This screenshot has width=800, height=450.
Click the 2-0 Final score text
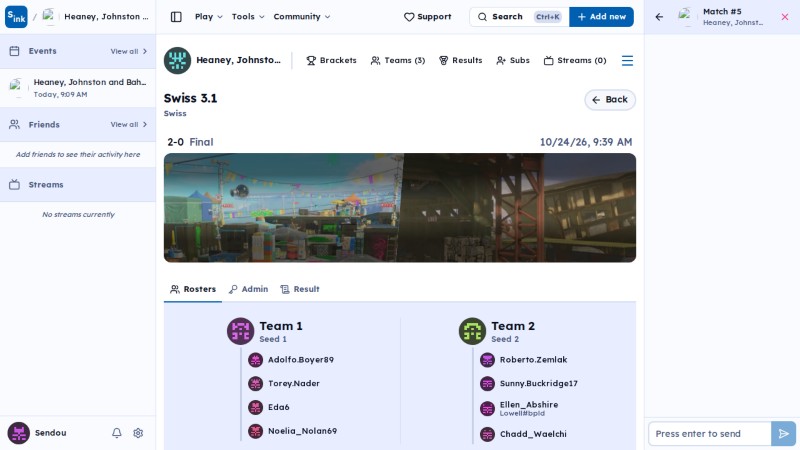(x=190, y=142)
